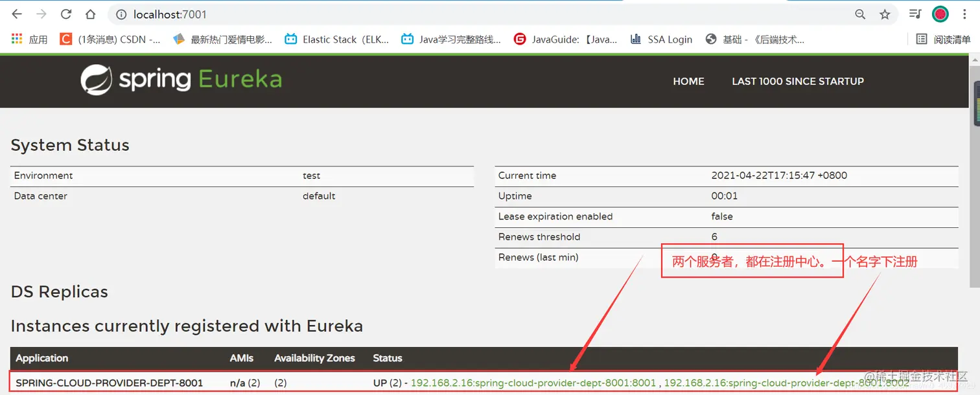This screenshot has width=980, height=395.
Task: Open the CSDN bookmark
Action: tap(110, 39)
